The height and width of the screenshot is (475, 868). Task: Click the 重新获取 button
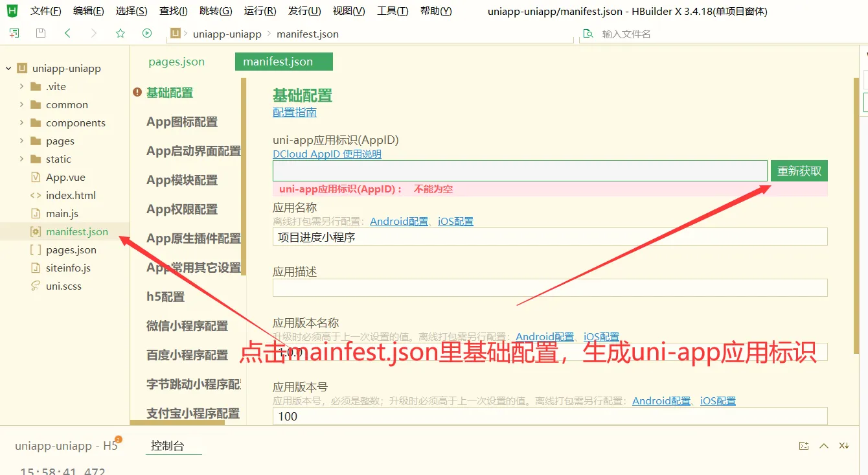pos(799,171)
